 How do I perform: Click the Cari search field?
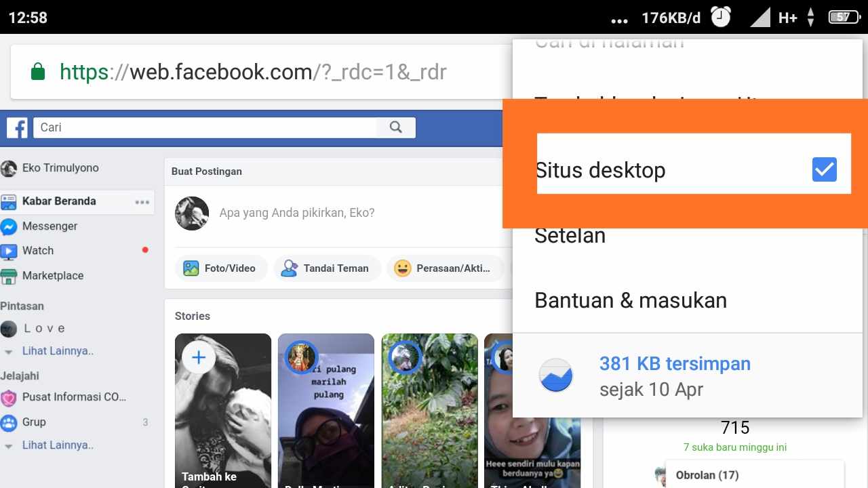[203, 127]
